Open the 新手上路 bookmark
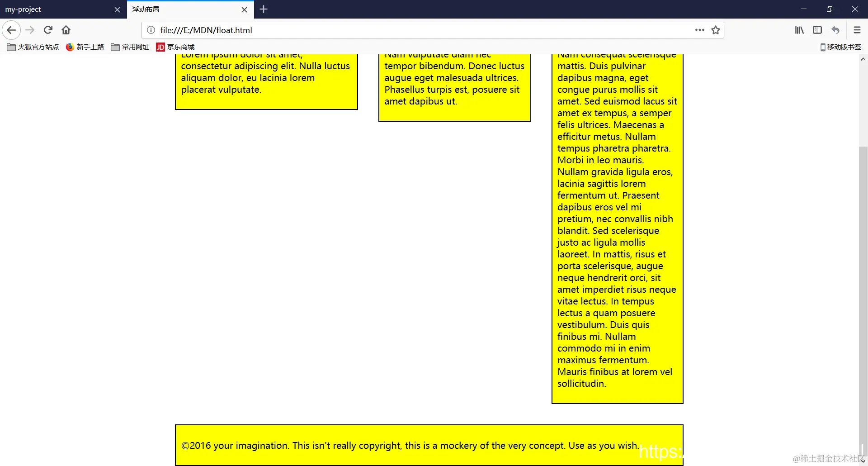 [85, 47]
